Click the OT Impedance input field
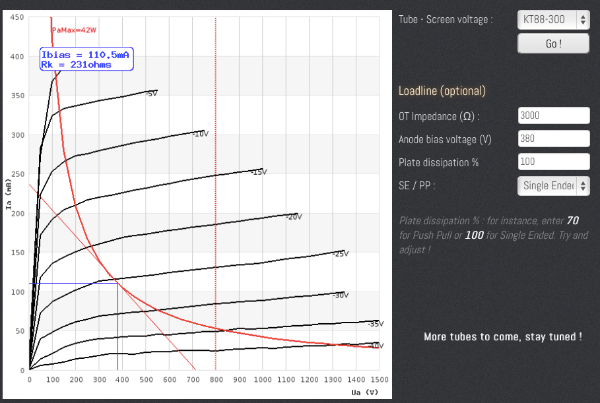Viewport: 600px width, 403px height. 553,116
